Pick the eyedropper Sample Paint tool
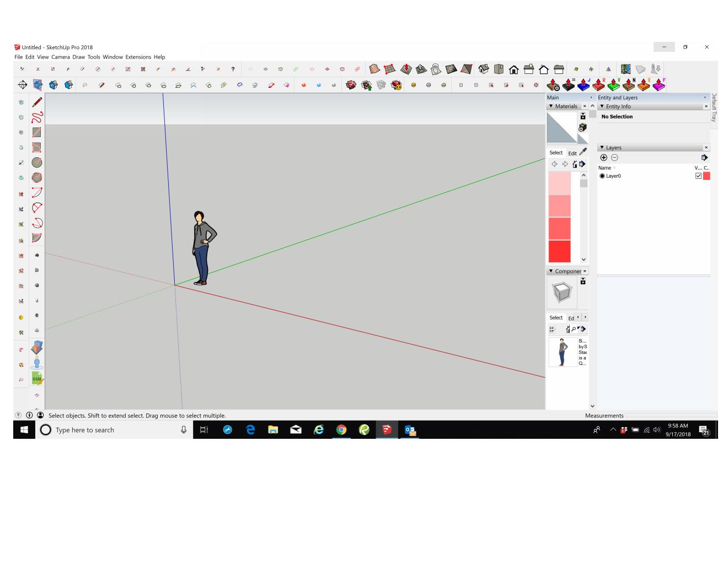Screen dimensions: 728x563 [x=583, y=151]
